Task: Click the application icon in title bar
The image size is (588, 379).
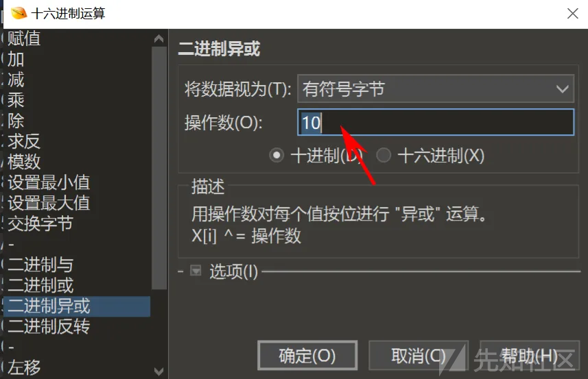Action: (19, 14)
